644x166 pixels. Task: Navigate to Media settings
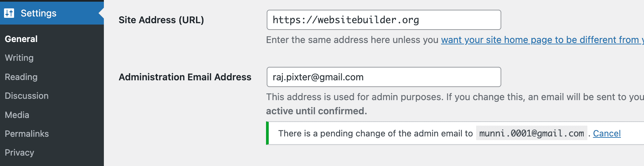point(17,115)
